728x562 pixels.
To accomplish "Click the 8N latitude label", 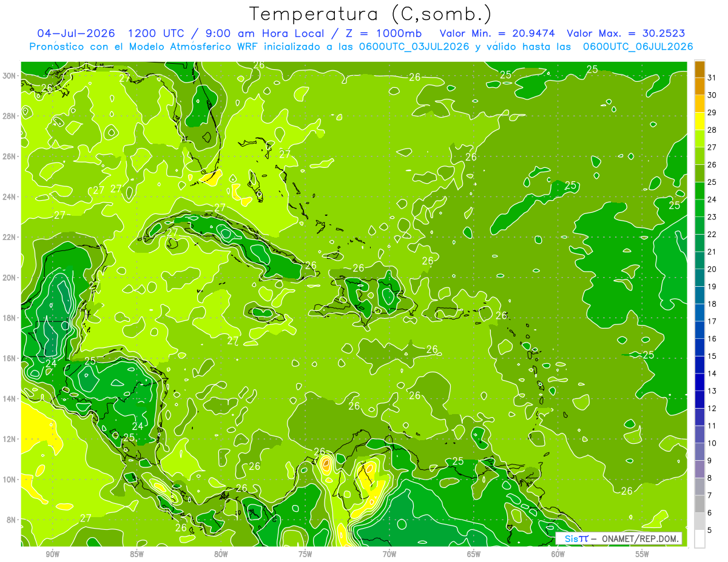I will click(12, 520).
